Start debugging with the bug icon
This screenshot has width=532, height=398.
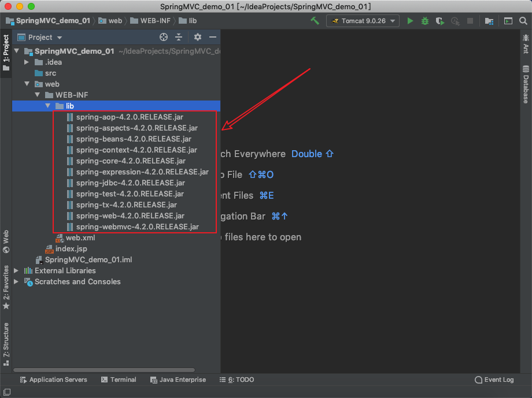[x=425, y=21]
